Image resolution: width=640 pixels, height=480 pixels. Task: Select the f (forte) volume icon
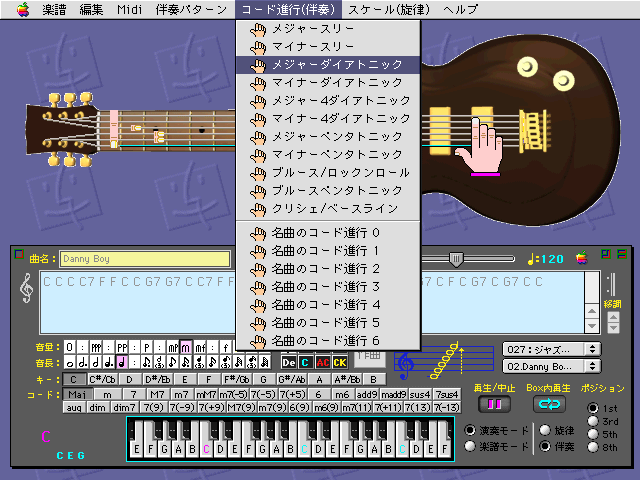(x=226, y=347)
